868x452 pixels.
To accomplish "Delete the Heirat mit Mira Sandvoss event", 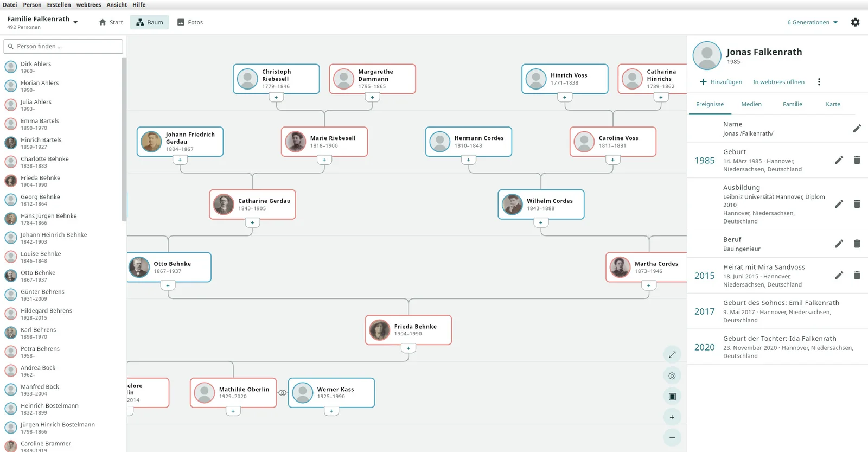I will [x=857, y=275].
